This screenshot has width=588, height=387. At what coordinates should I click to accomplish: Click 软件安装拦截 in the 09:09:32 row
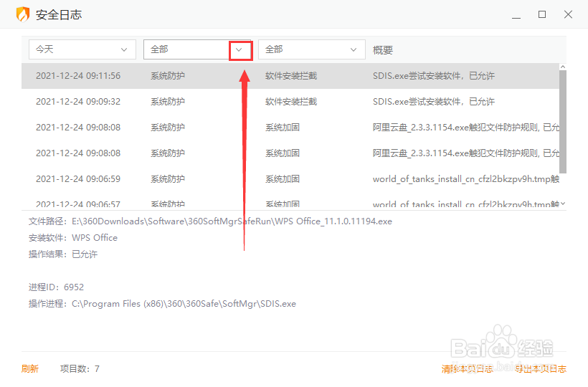point(291,102)
